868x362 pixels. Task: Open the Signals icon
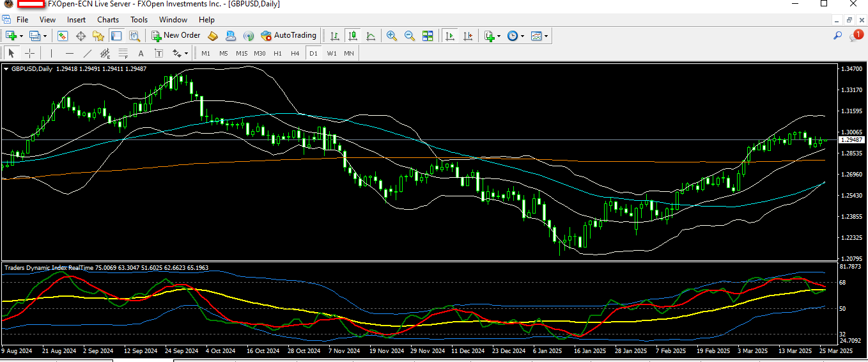click(249, 36)
